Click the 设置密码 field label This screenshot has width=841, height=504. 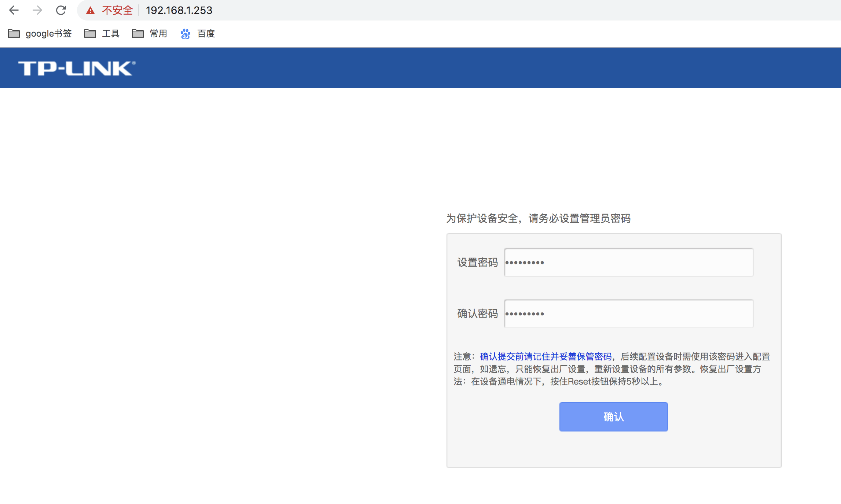click(x=477, y=263)
